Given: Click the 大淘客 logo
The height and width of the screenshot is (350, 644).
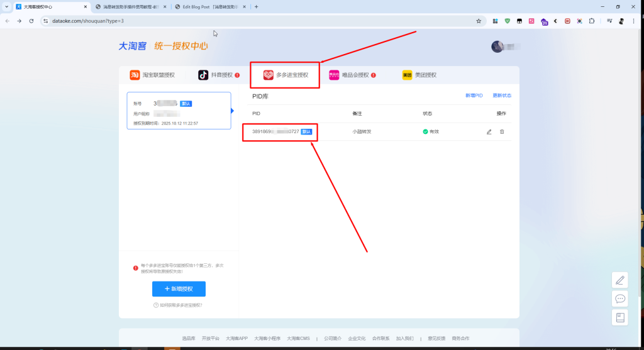Looking at the screenshot, I should coord(132,46).
